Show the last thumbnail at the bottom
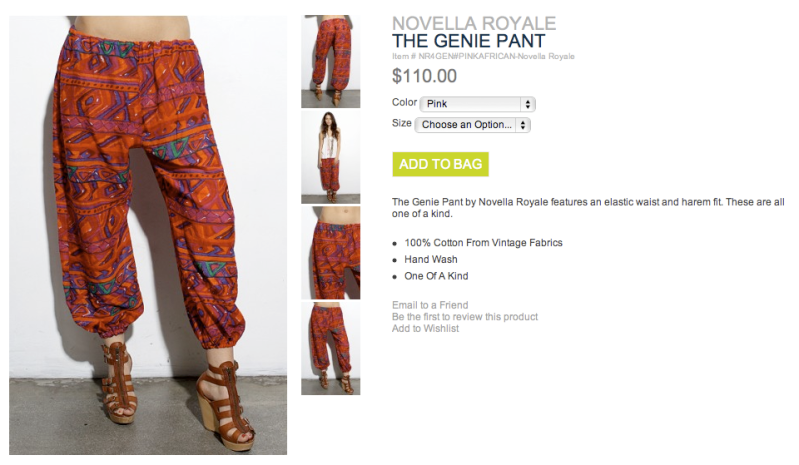This screenshot has height=465, width=799. tap(330, 348)
